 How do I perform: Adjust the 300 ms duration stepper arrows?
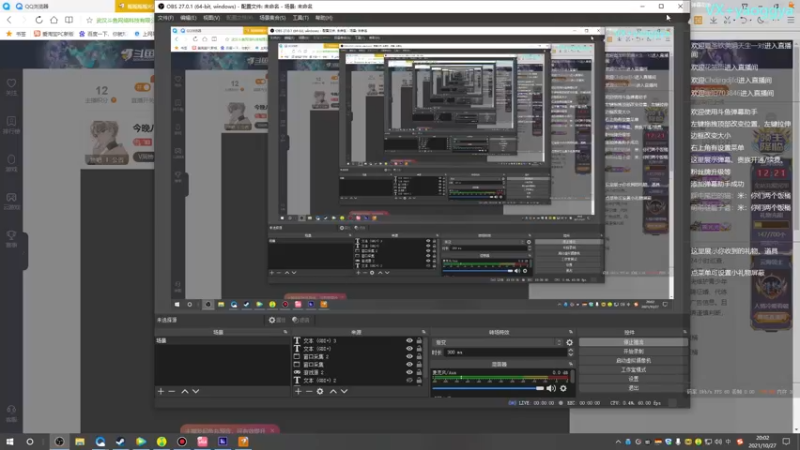click(x=570, y=353)
